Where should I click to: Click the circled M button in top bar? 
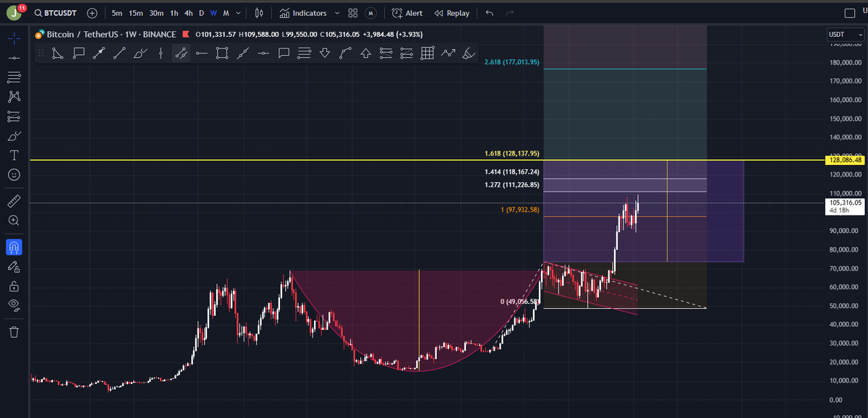[370, 13]
